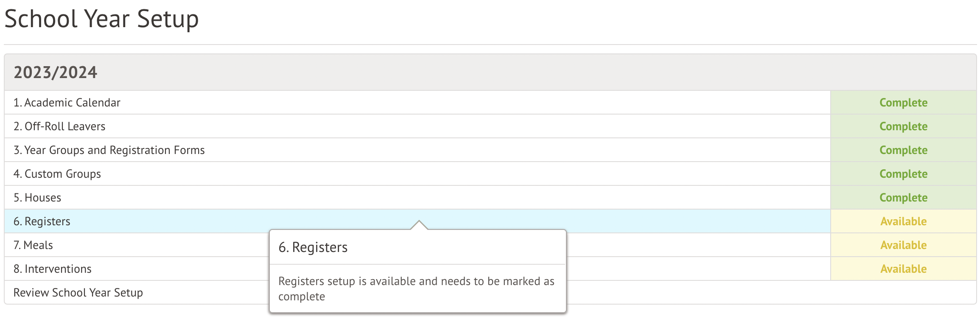Click Available status for Registers
The image size is (980, 319).
pyautogui.click(x=903, y=221)
